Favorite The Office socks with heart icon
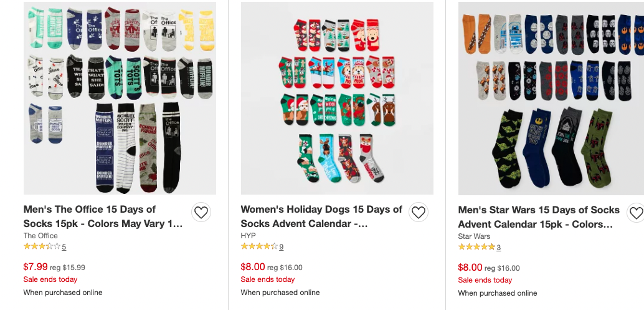This screenshot has height=310, width=644. point(201,213)
